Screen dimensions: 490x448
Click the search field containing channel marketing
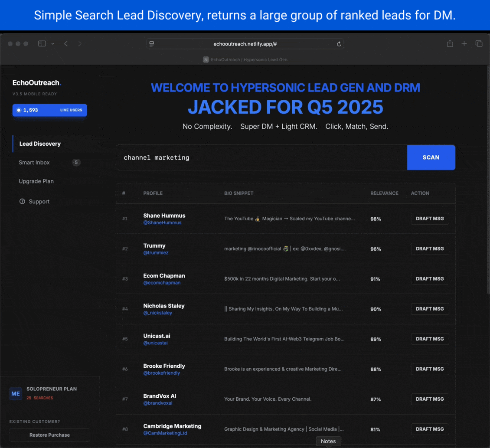click(x=261, y=157)
